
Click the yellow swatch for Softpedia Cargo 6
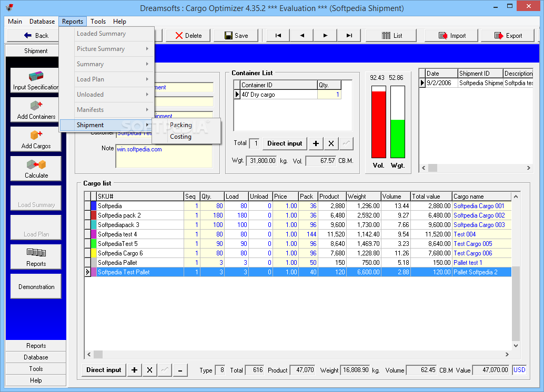(x=94, y=253)
